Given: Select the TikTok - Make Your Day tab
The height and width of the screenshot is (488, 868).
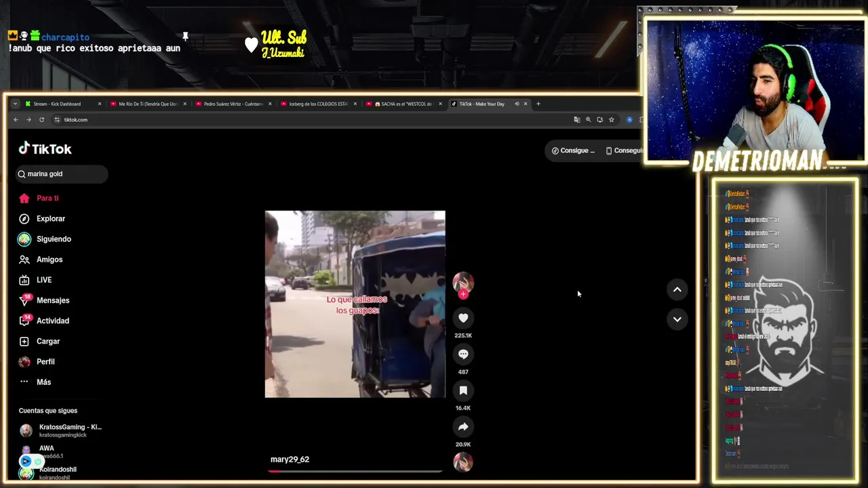Looking at the screenshot, I should click(x=481, y=104).
